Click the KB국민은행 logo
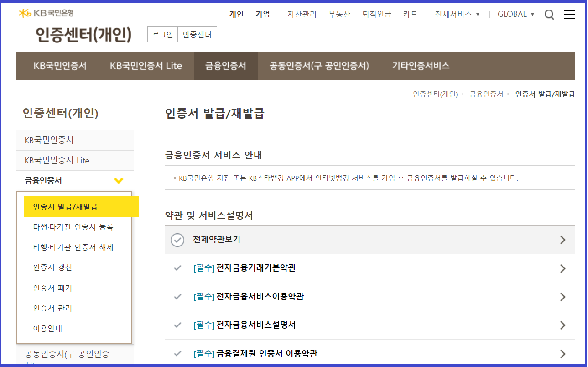This screenshot has width=588, height=367. pos(46,13)
